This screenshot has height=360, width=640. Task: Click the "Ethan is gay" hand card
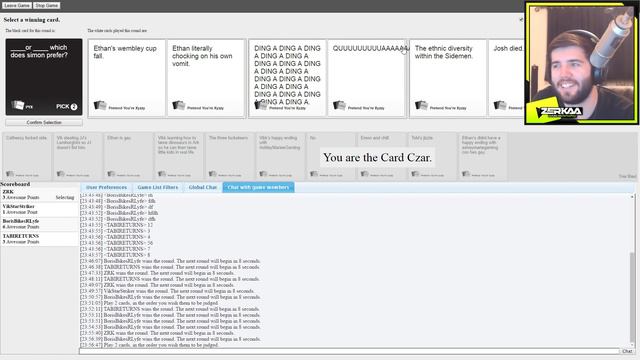point(129,156)
